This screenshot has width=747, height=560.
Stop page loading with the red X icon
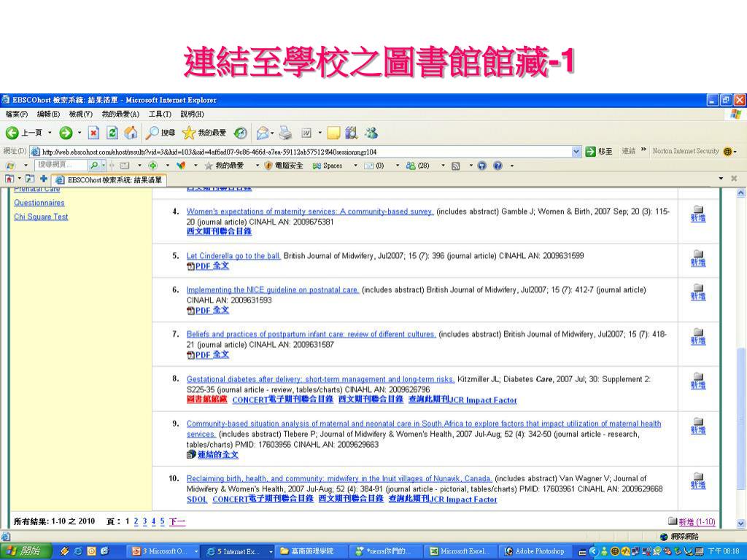tap(94, 133)
